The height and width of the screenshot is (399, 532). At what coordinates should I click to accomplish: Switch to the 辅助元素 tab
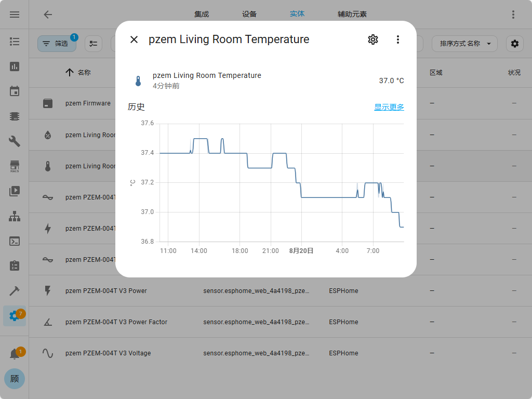tap(352, 15)
